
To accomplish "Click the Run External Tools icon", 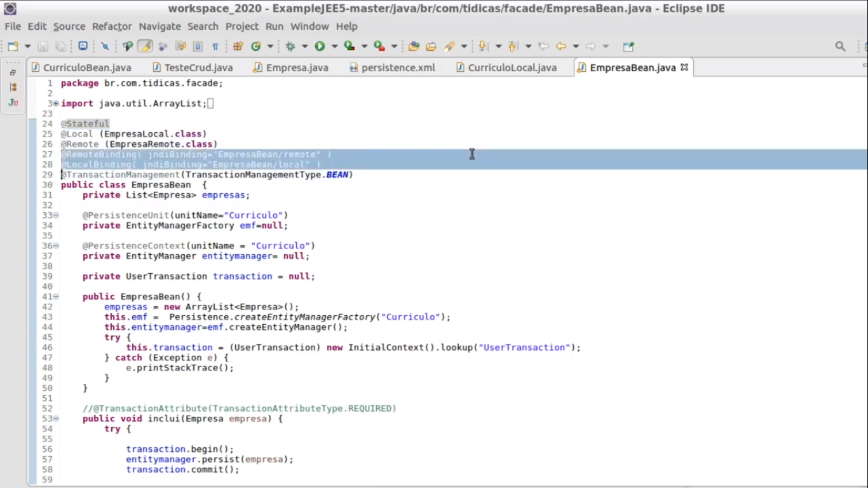I will [379, 46].
